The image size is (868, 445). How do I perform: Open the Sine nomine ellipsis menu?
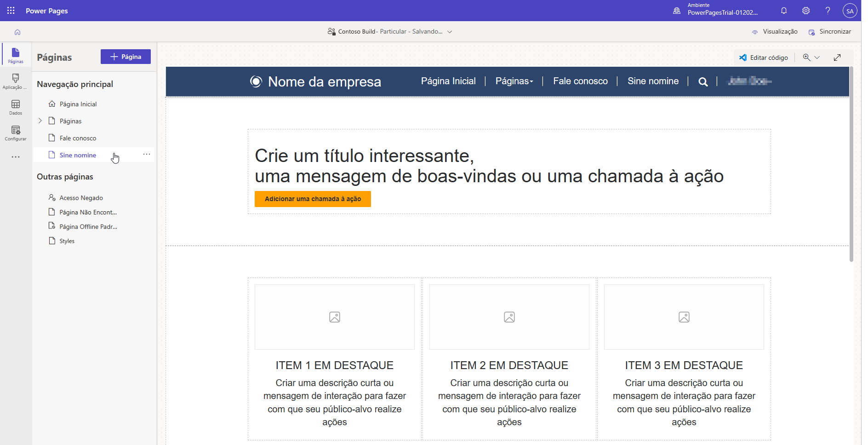point(146,154)
